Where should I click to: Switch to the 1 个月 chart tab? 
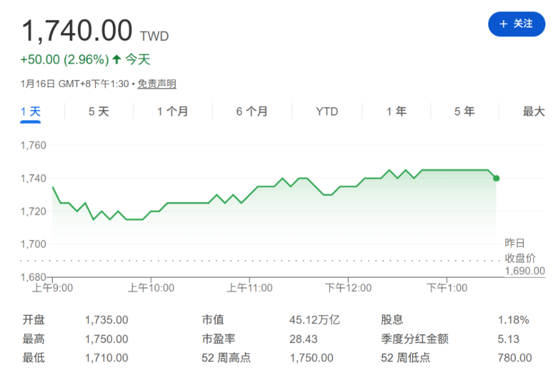(x=171, y=111)
